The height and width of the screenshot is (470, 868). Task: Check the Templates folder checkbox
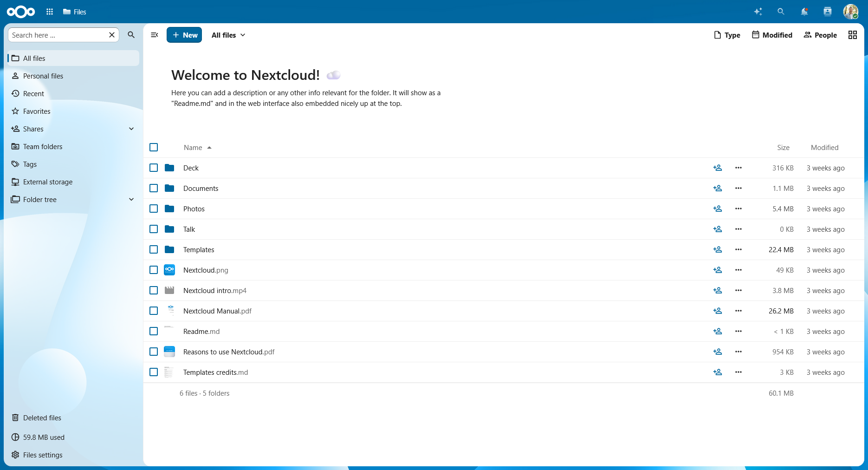154,249
